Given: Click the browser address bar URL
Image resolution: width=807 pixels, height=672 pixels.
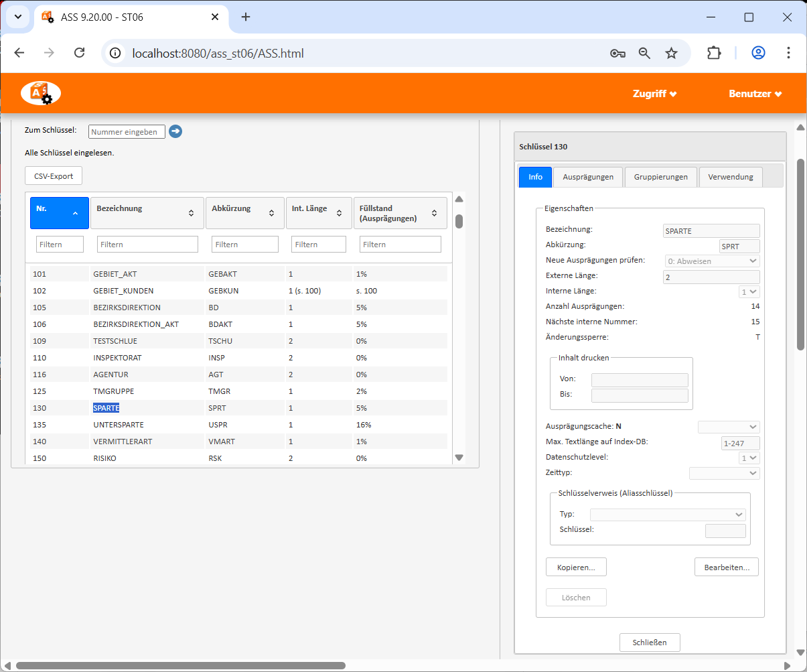Looking at the screenshot, I should (x=218, y=53).
